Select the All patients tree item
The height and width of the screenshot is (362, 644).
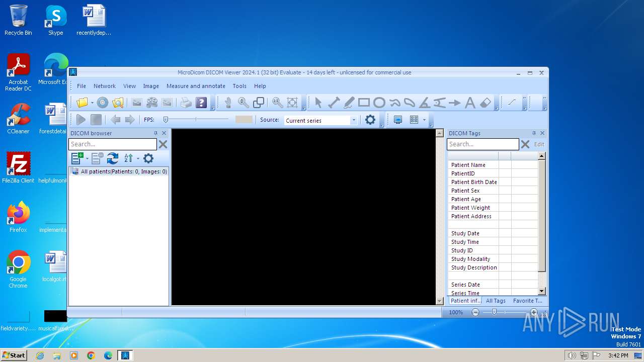click(x=119, y=171)
